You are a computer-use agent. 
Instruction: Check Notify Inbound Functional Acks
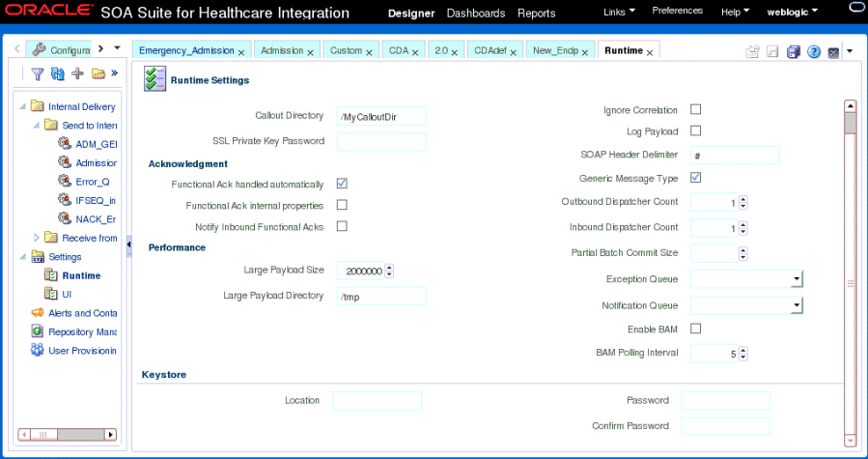[342, 226]
